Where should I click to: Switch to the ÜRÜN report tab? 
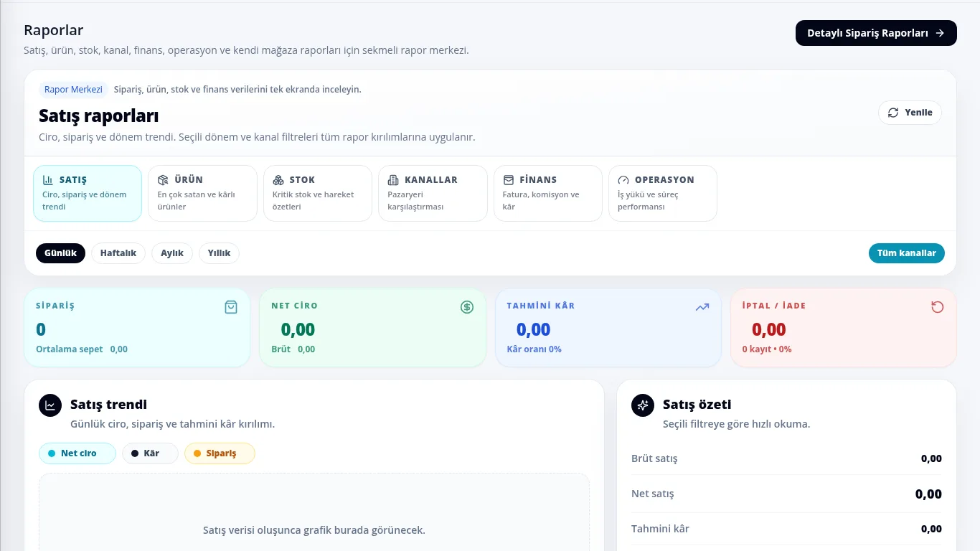point(202,193)
